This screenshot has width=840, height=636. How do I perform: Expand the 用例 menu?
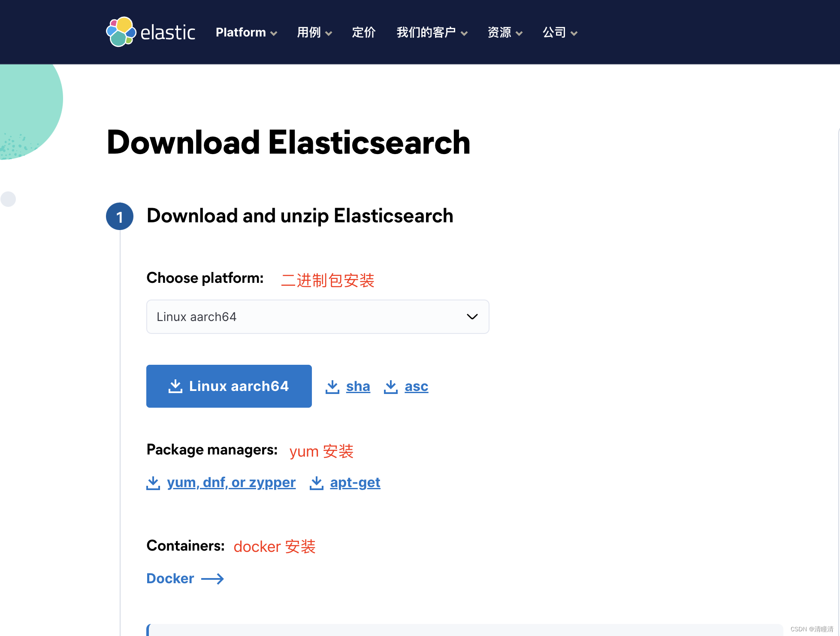pyautogui.click(x=314, y=33)
